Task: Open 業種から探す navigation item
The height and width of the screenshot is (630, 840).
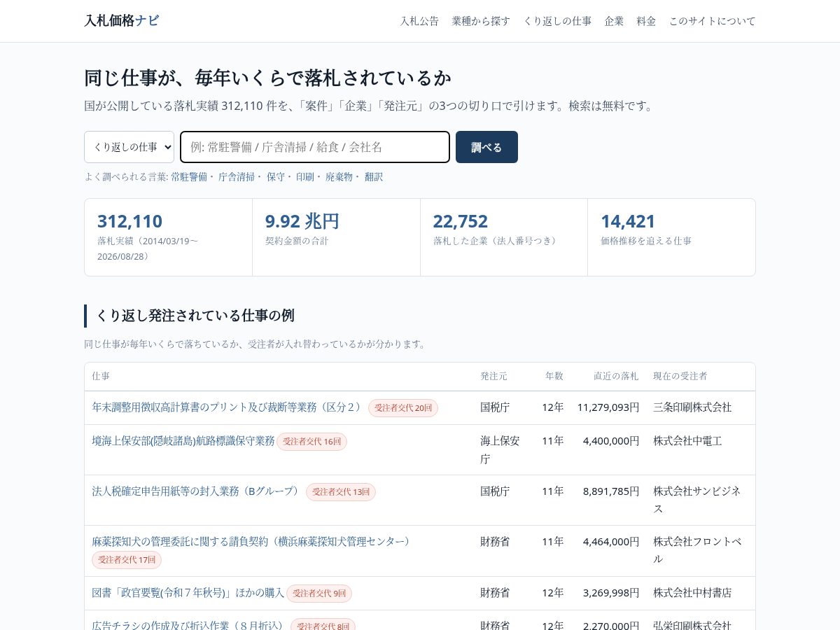Action: click(x=481, y=21)
